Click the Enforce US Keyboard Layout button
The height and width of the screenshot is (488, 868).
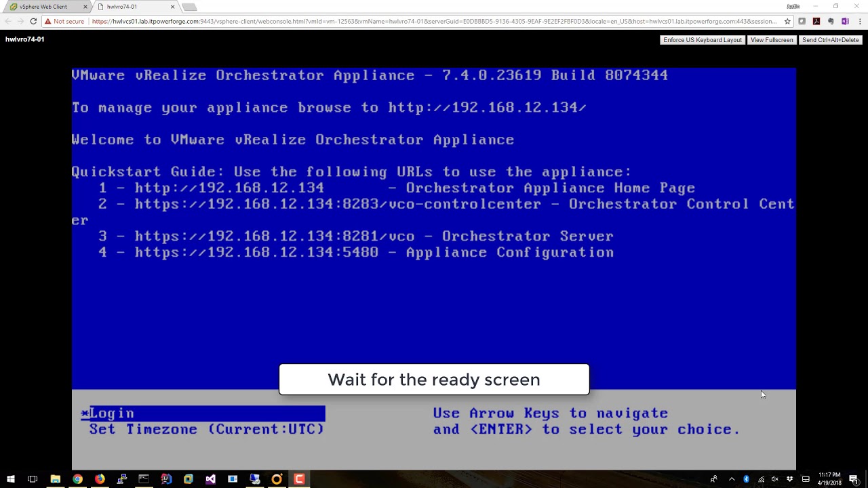tap(703, 40)
